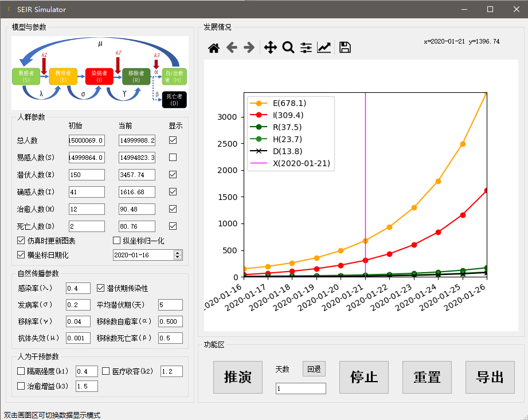Click the Home reset view icon

pyautogui.click(x=214, y=48)
